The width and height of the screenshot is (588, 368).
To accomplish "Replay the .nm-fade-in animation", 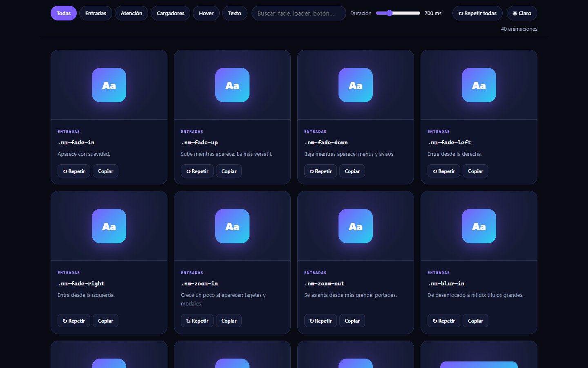I will tap(74, 171).
